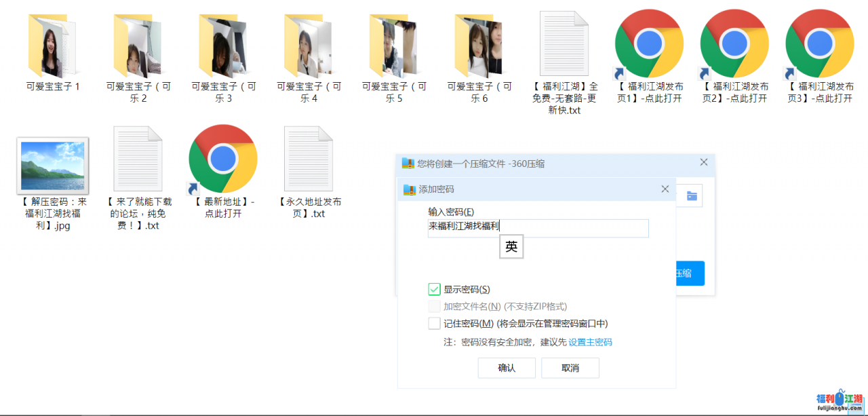Close the 360压缩 create archive window
This screenshot has height=416, width=868.
coord(704,163)
